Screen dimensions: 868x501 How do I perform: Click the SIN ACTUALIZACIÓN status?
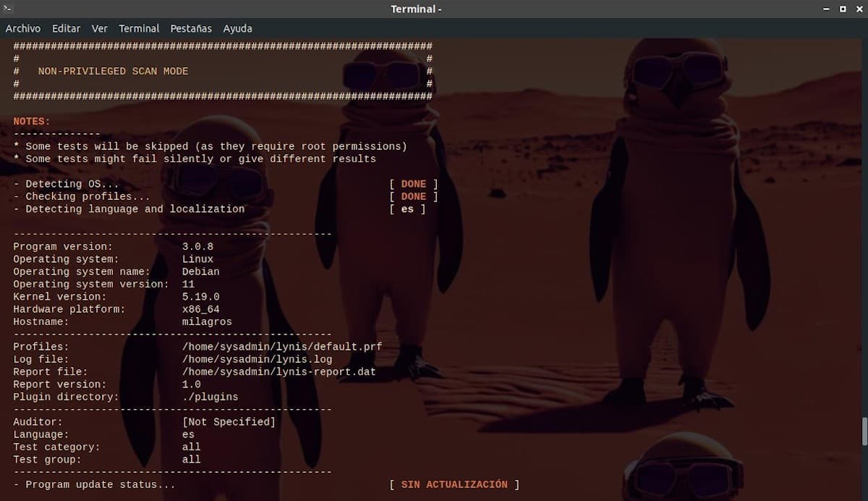[454, 484]
